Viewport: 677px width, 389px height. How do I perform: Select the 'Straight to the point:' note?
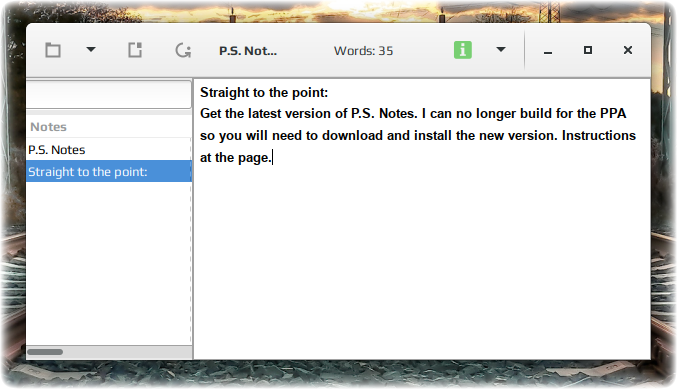click(109, 171)
